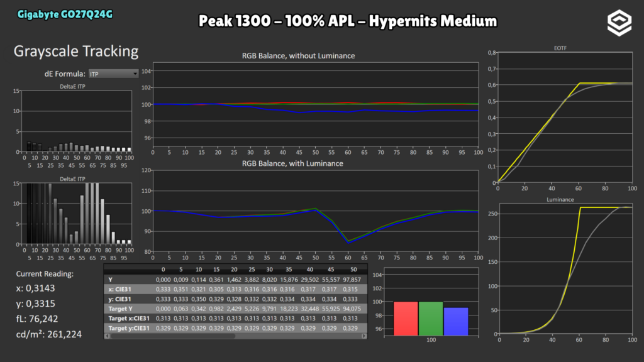Screen dimensions: 644x362
Task: Select the 'y: CIE31' row header
Action: point(119,299)
